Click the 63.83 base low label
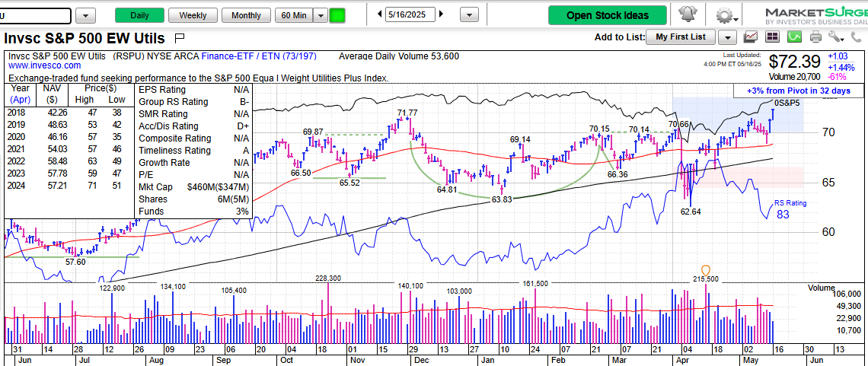The image size is (868, 366). (x=502, y=200)
